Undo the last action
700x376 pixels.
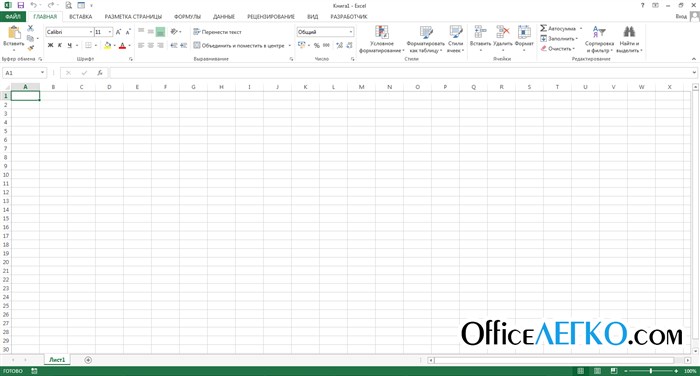(34, 5)
